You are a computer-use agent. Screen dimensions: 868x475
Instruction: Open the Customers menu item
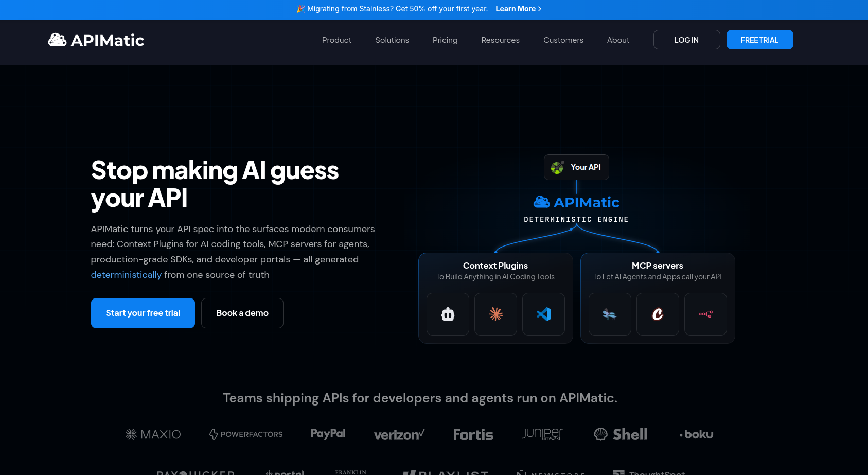(563, 40)
